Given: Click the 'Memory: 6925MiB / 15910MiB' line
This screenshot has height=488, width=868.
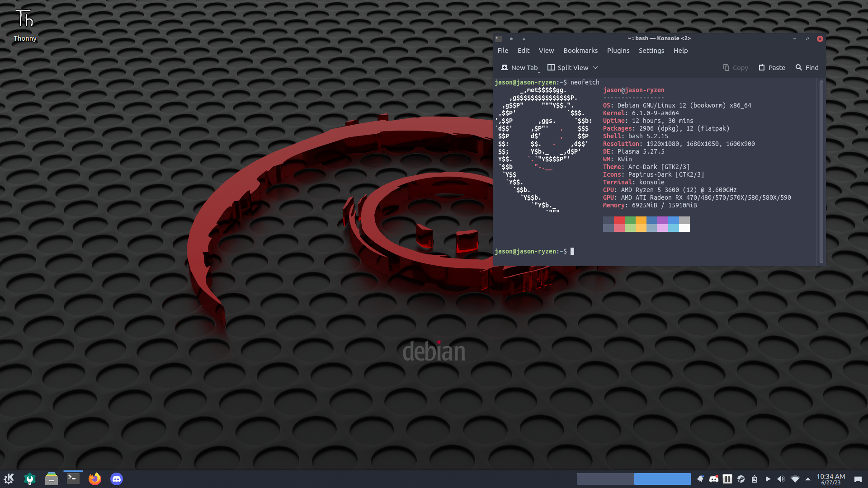Looking at the screenshot, I should coord(650,205).
